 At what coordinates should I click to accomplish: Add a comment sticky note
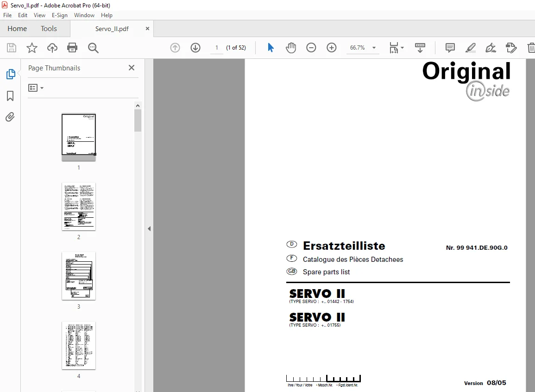[x=450, y=48]
